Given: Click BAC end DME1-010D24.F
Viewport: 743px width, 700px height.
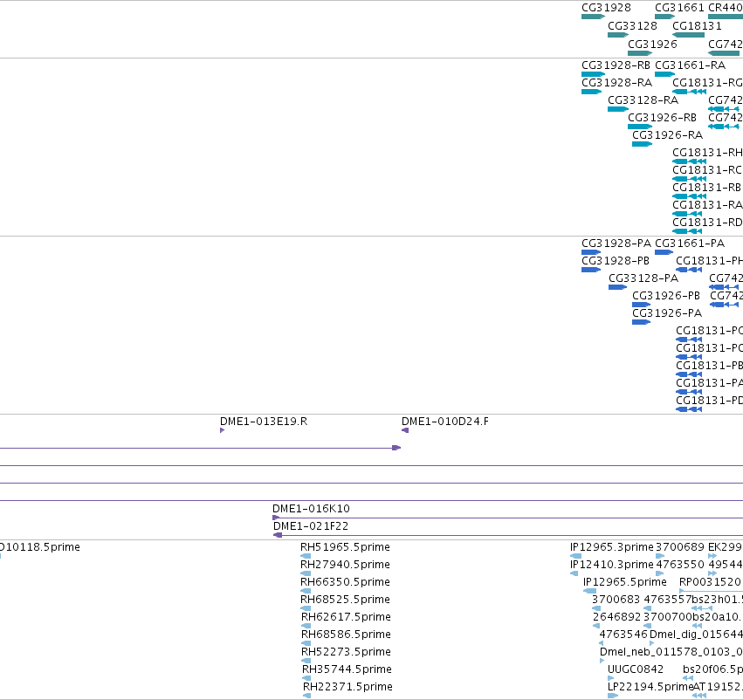Looking at the screenshot, I should pyautogui.click(x=405, y=430).
